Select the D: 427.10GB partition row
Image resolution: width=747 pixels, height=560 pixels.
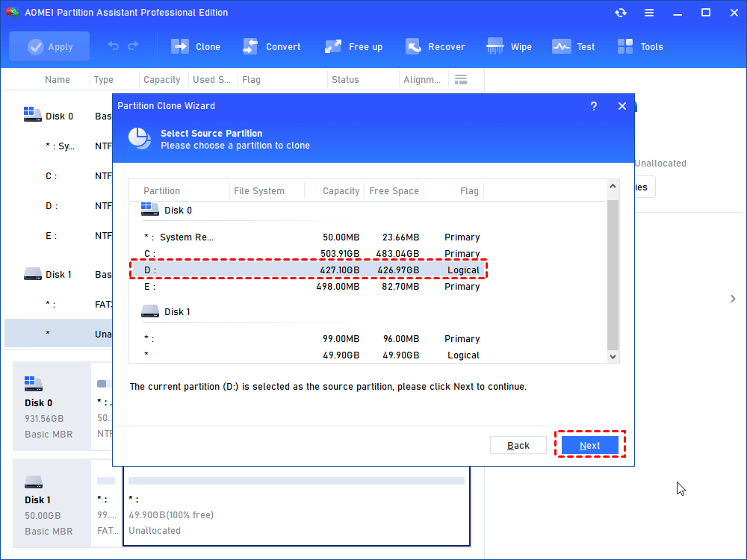point(309,270)
